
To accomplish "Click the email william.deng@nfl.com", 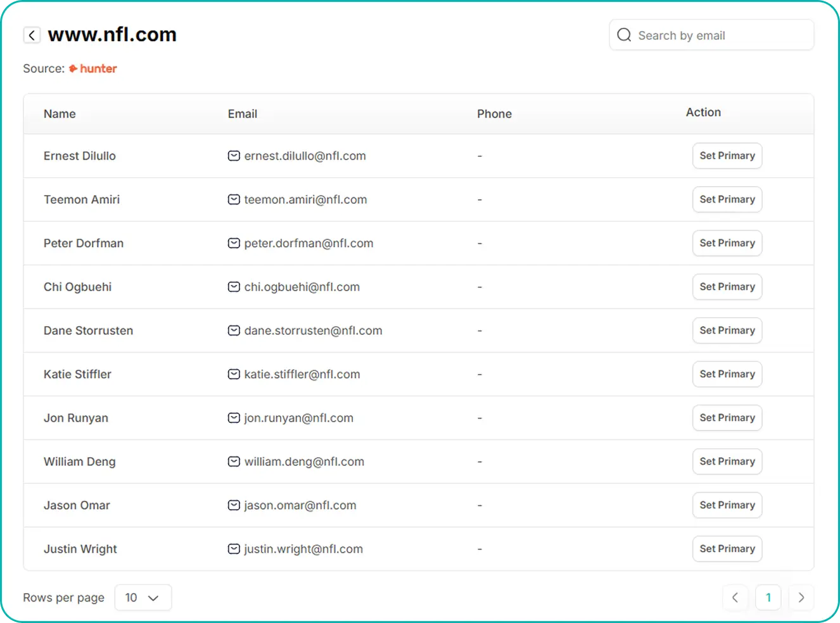I will [305, 462].
